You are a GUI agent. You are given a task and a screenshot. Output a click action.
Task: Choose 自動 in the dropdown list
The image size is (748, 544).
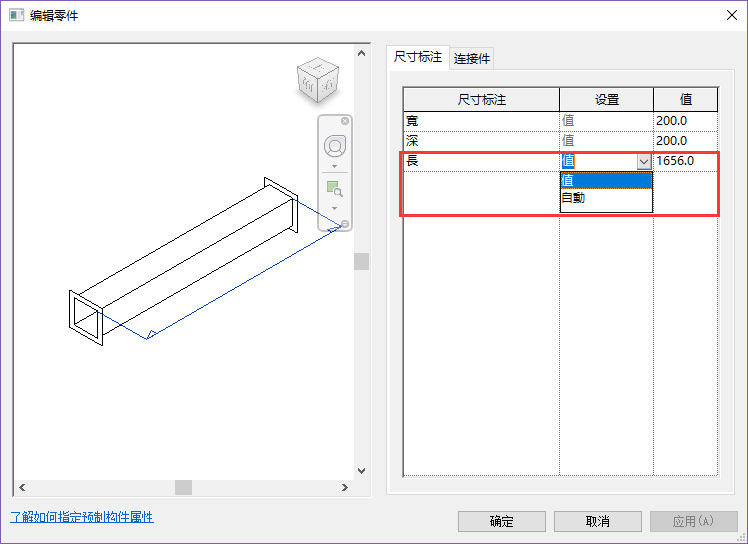(606, 198)
